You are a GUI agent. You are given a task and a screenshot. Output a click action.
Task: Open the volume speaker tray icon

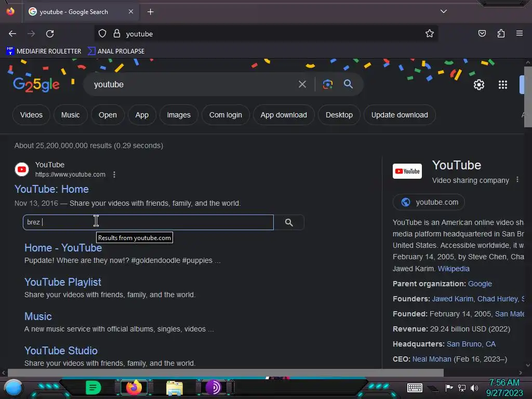pyautogui.click(x=474, y=388)
